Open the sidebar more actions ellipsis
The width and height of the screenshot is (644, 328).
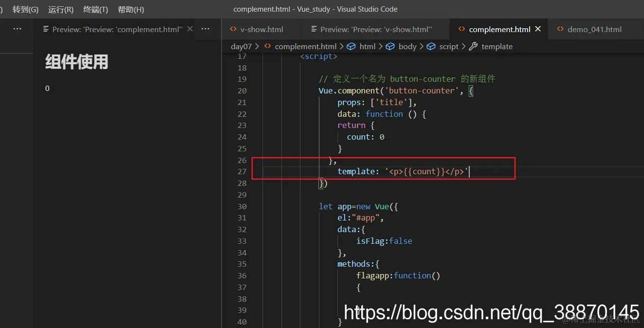coord(18,29)
